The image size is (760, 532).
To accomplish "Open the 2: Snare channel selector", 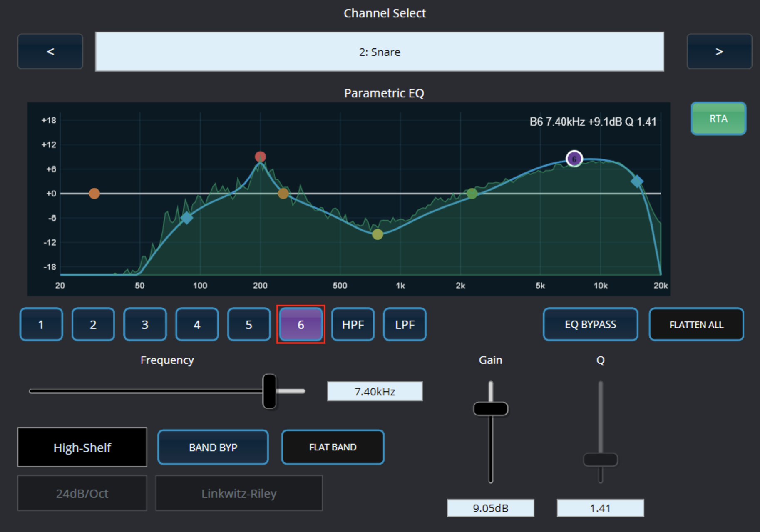I will pos(380,52).
